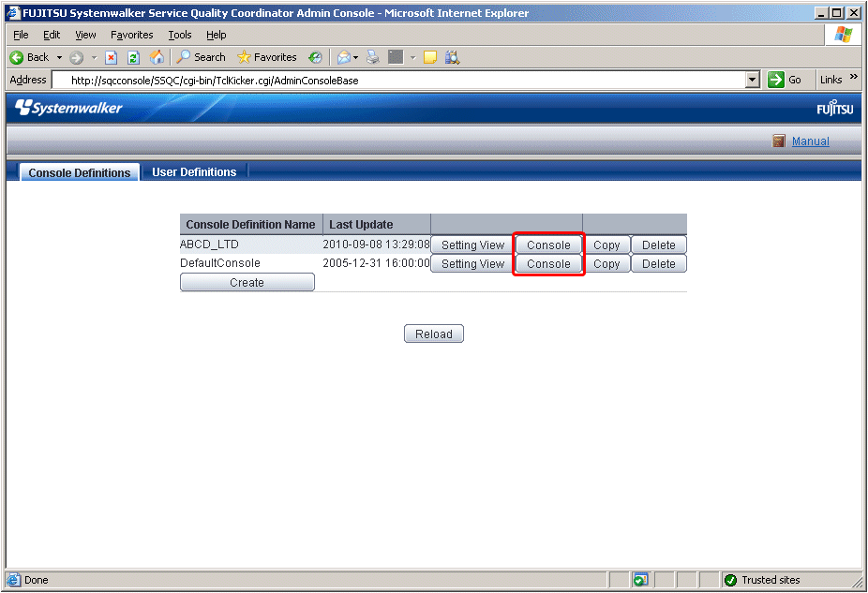
Task: Click the Windows flag logo
Action: 843,35
